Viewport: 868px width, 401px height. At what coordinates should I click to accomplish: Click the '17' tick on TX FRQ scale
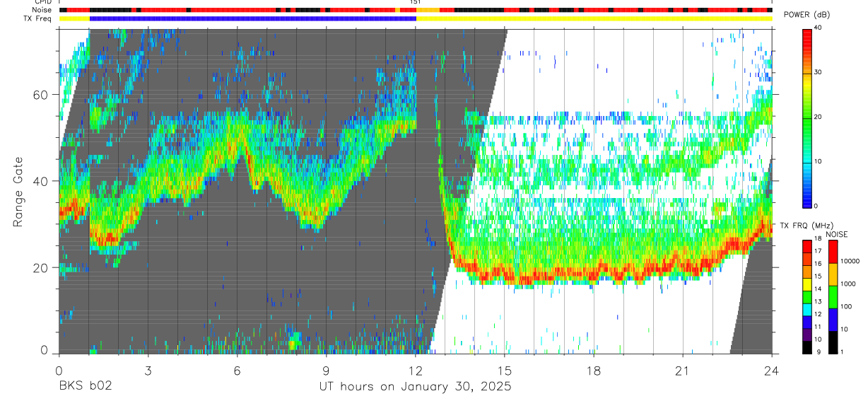818,251
